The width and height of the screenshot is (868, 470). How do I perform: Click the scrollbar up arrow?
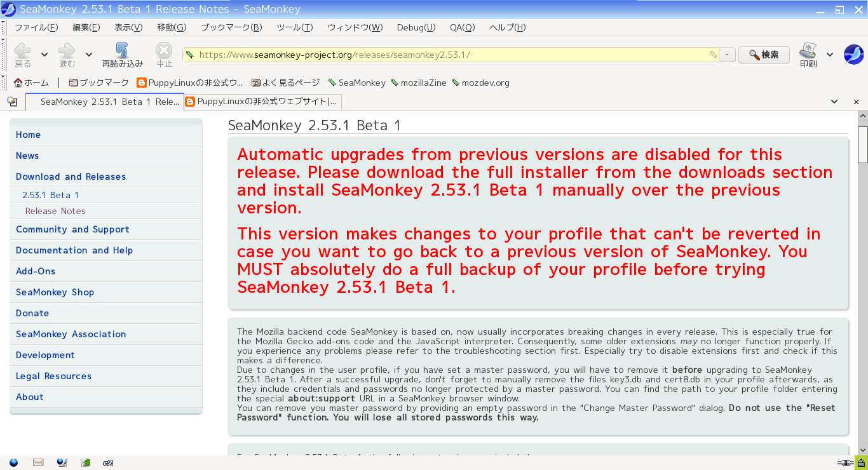(862, 116)
